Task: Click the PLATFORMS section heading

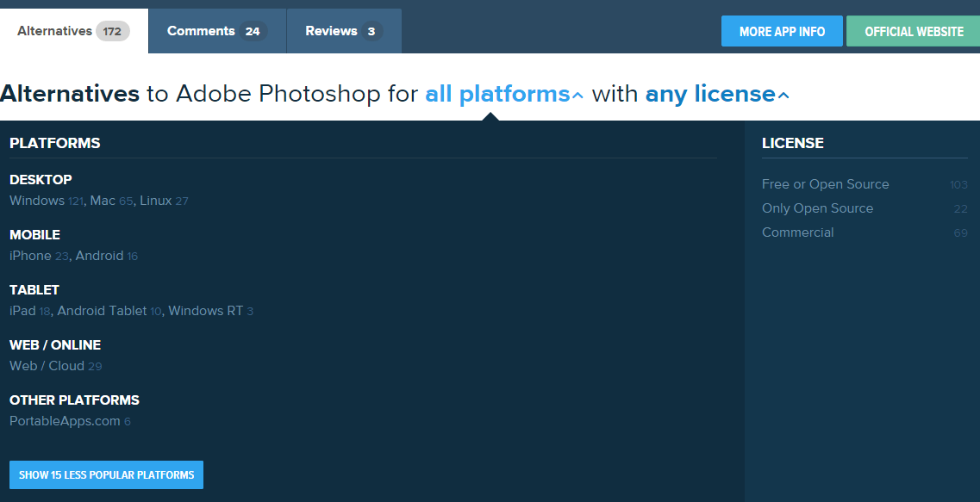Action: click(55, 143)
